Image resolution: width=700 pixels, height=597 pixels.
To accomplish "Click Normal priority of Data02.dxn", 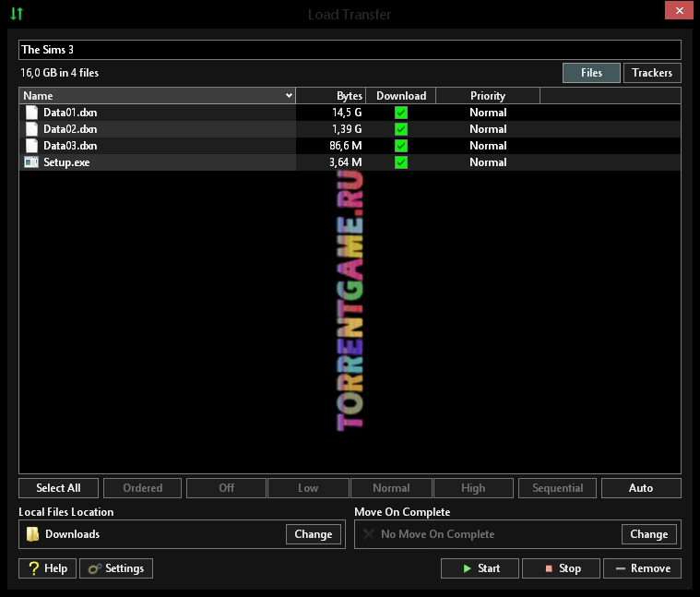I will tap(488, 129).
